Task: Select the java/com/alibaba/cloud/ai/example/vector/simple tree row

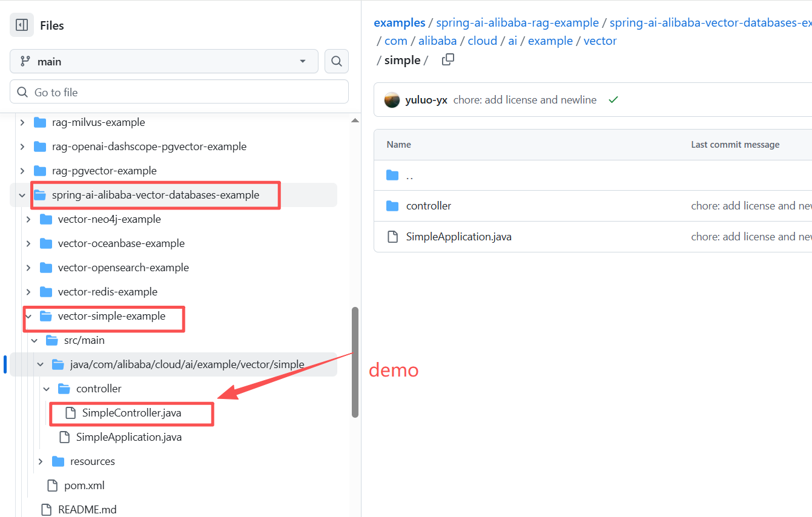Action: coord(173,364)
